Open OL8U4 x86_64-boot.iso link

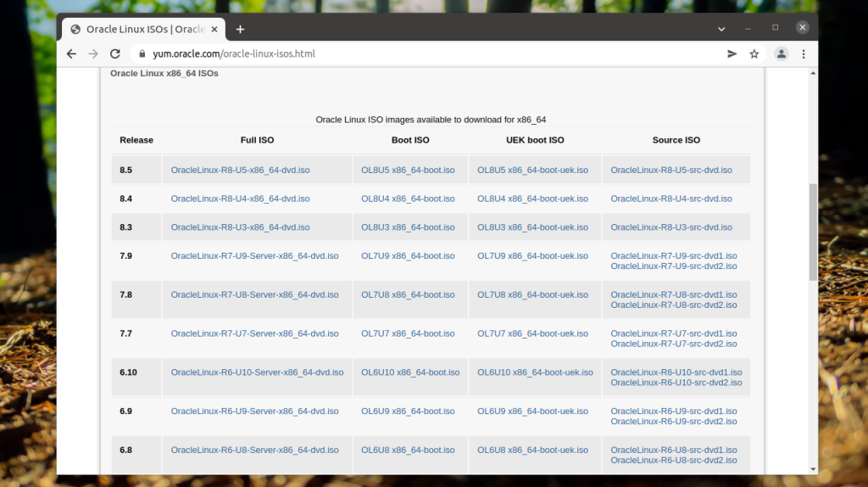(408, 199)
